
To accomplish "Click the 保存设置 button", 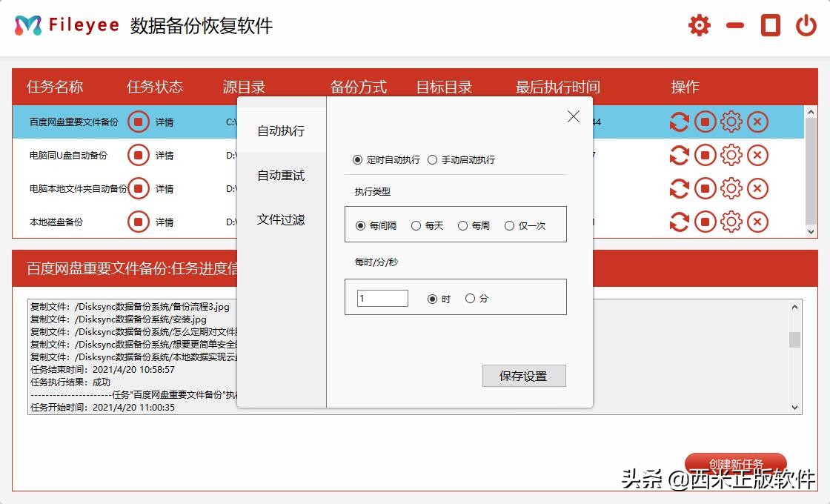I will (x=524, y=376).
